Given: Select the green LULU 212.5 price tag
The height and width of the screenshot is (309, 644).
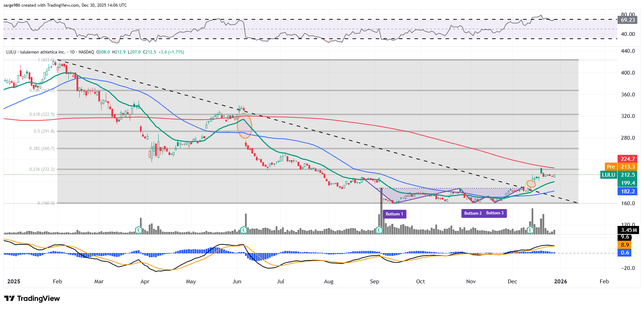Looking at the screenshot, I should coord(618,175).
